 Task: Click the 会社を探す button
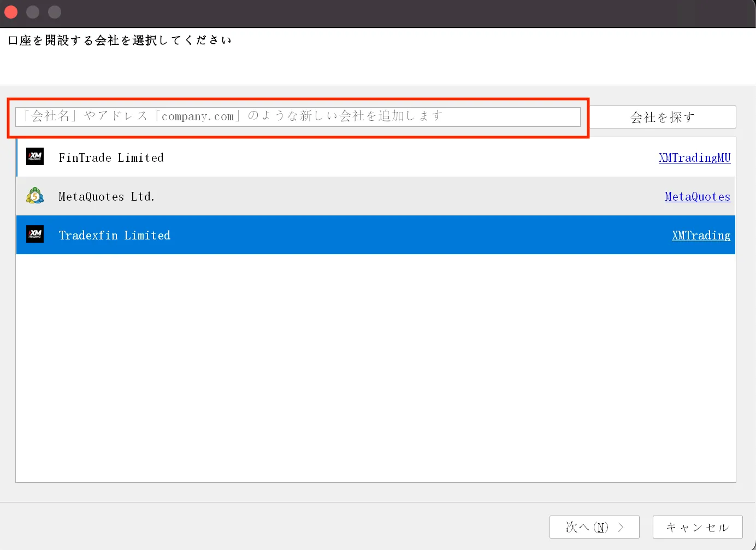[663, 117]
